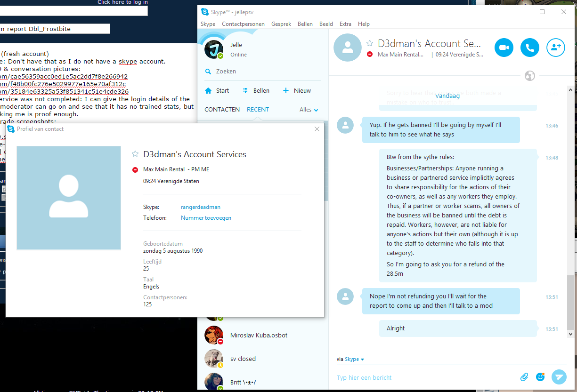Click 'Max Main Rental - PM ME' mood text

click(176, 169)
